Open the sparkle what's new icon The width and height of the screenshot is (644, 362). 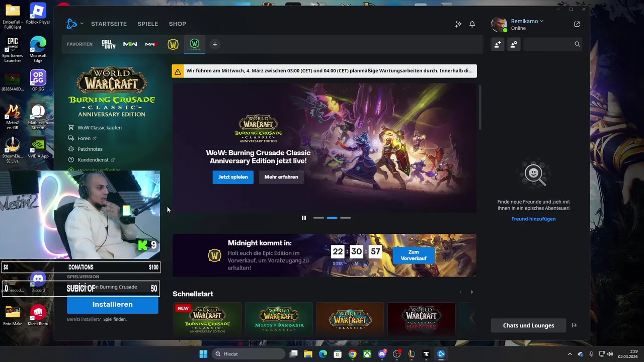tap(458, 24)
